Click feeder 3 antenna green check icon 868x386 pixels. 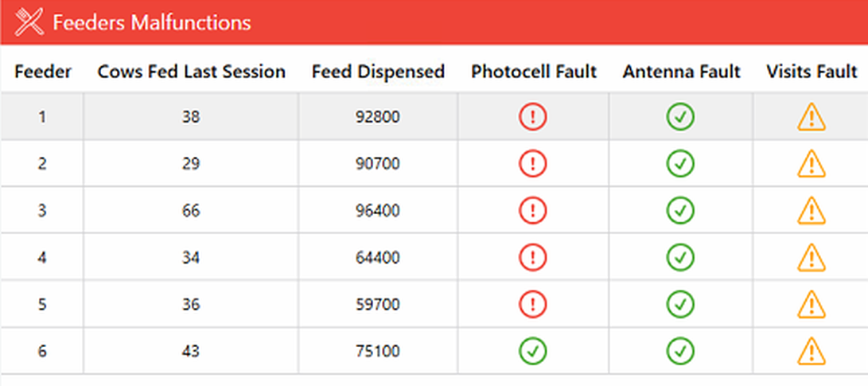point(680,211)
